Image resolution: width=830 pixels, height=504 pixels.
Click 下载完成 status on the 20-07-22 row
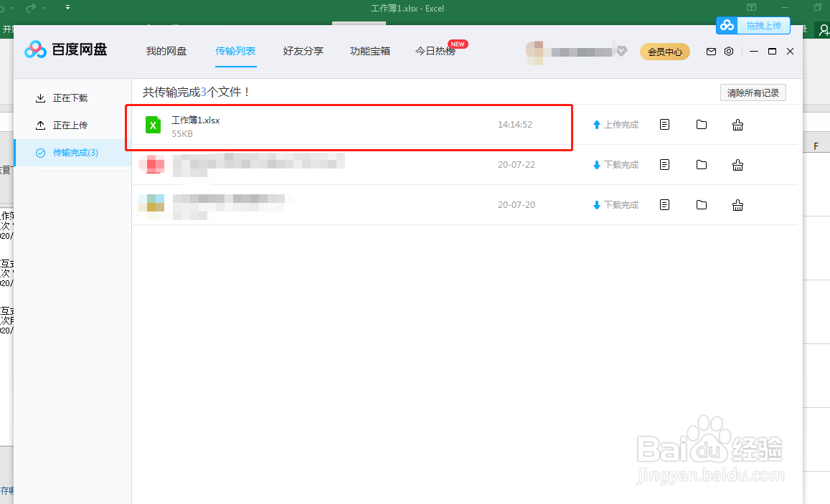click(621, 165)
